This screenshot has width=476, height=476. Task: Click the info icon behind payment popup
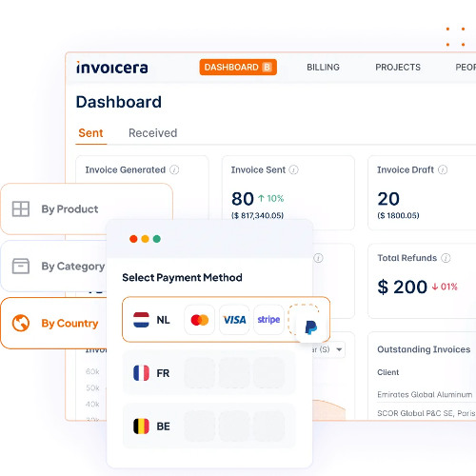pos(318,258)
